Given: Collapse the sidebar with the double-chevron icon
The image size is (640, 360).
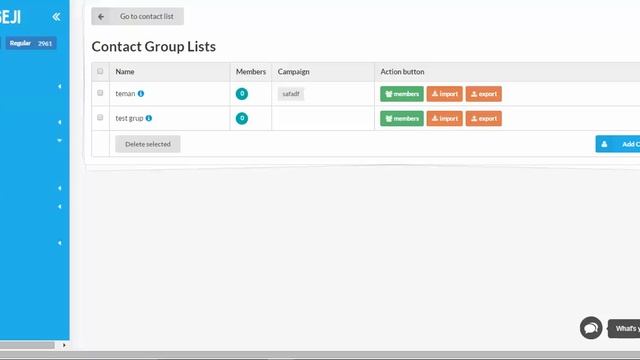Looking at the screenshot, I should 56,17.
